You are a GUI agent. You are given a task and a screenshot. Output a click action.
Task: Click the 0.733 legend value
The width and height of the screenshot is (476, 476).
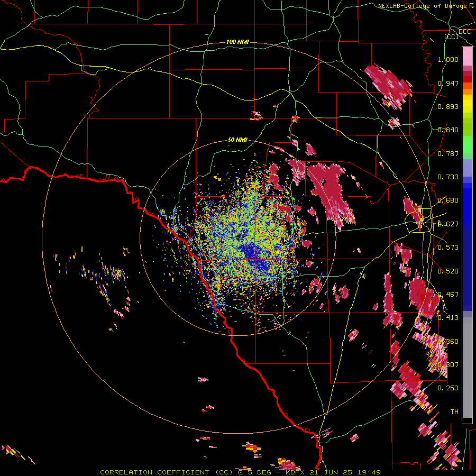[x=448, y=177]
